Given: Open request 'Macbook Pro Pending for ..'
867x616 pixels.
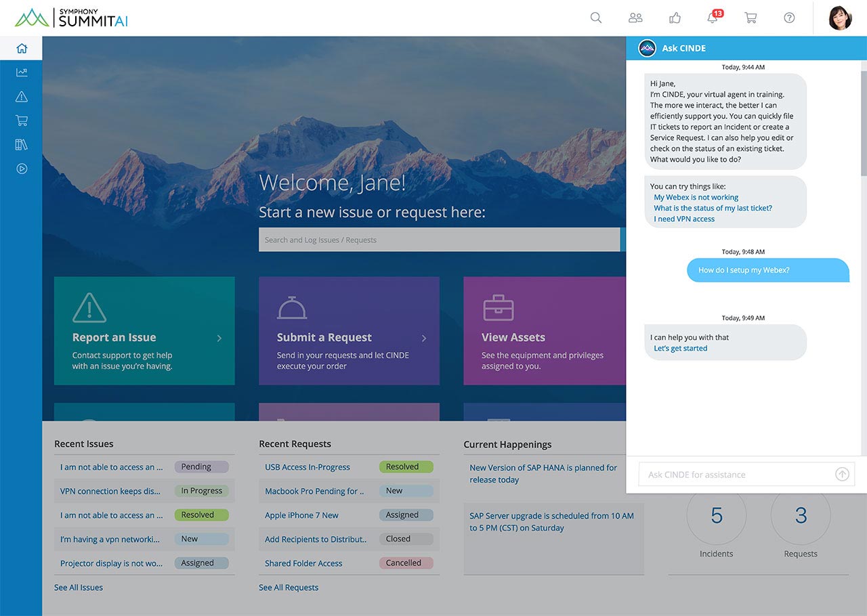Looking at the screenshot, I should pyautogui.click(x=314, y=491).
